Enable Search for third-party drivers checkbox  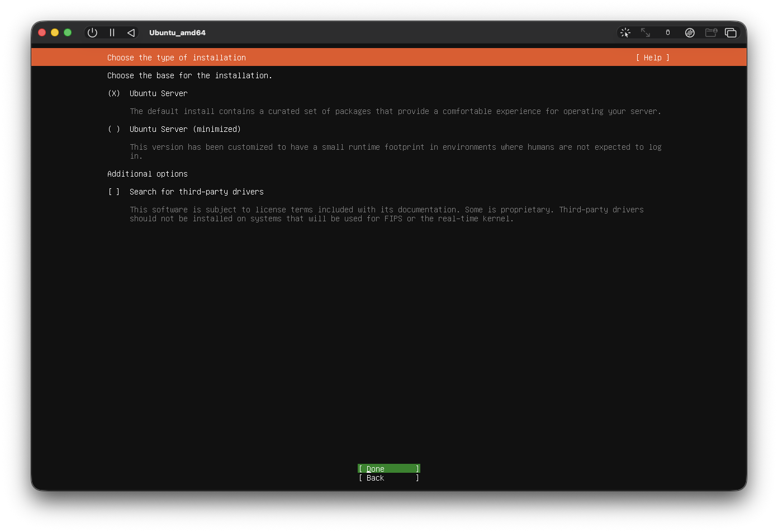point(114,192)
